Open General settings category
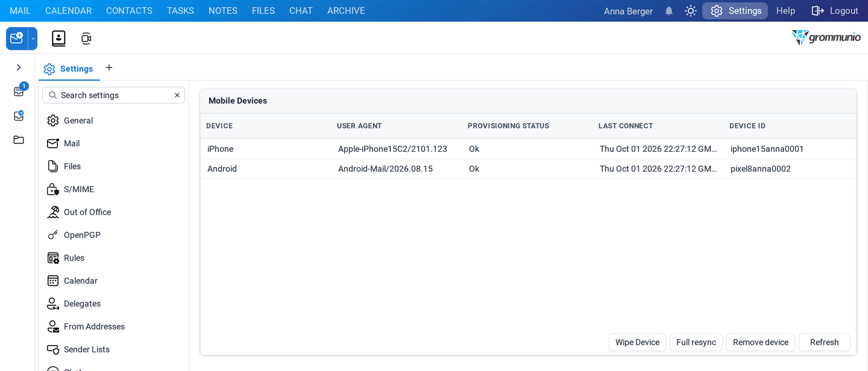868x371 pixels. (113, 120)
